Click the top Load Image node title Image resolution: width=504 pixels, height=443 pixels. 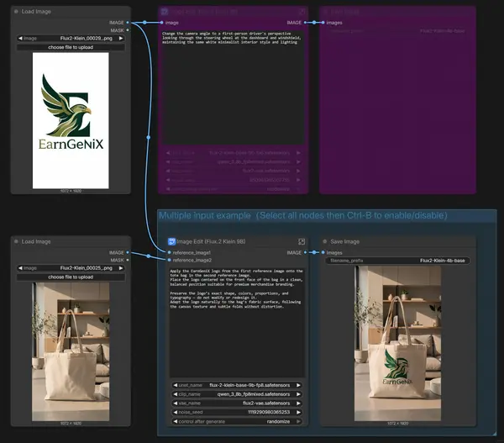click(36, 12)
